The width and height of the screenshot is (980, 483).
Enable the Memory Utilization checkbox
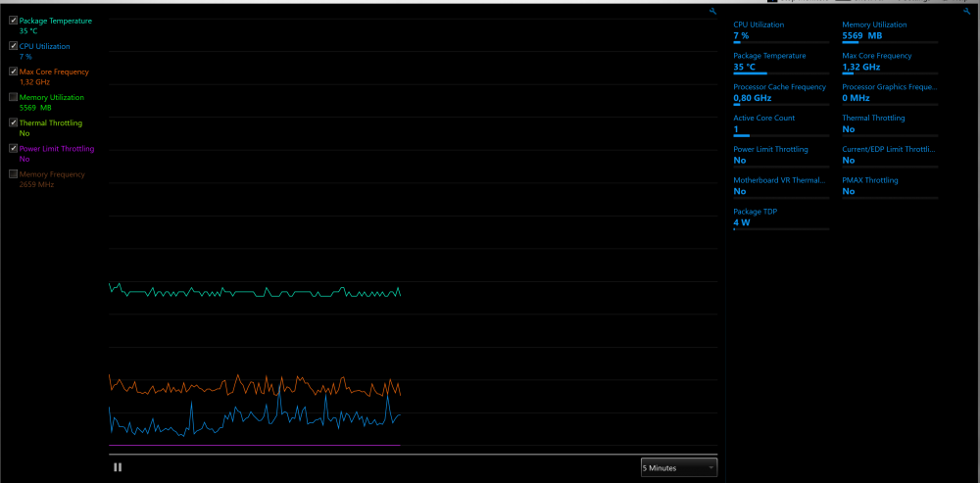tap(13, 97)
